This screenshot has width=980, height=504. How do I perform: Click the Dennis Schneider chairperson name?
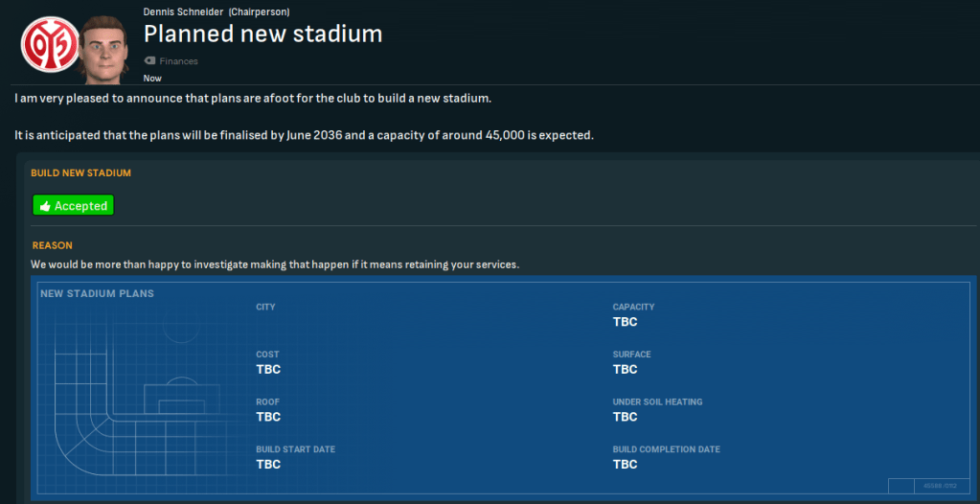[183, 11]
